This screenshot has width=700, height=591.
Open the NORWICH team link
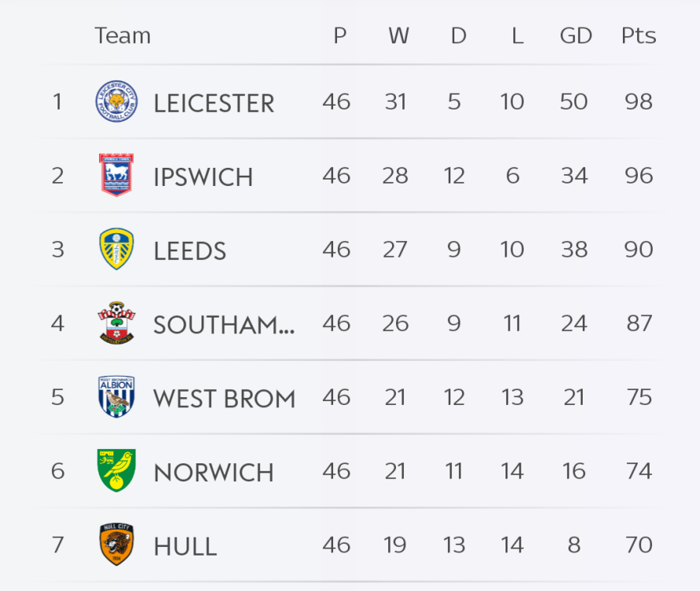click(213, 472)
